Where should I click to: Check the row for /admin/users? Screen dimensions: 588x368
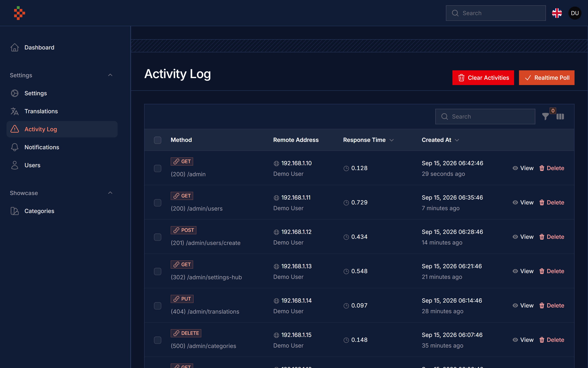coord(157,203)
